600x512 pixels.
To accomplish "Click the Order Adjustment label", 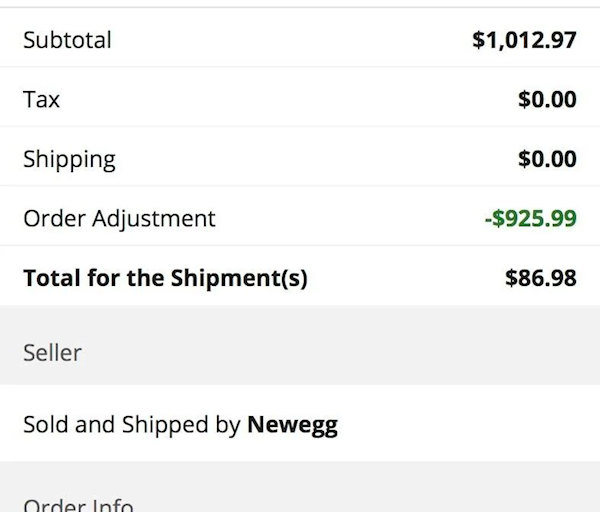I will click(x=119, y=218).
